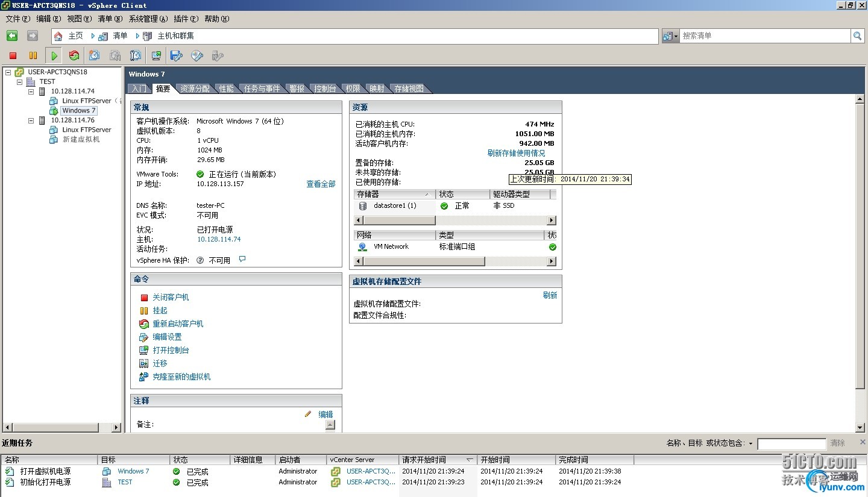
Task: Click the 清除 button beside the tasks filter
Action: coord(837,443)
